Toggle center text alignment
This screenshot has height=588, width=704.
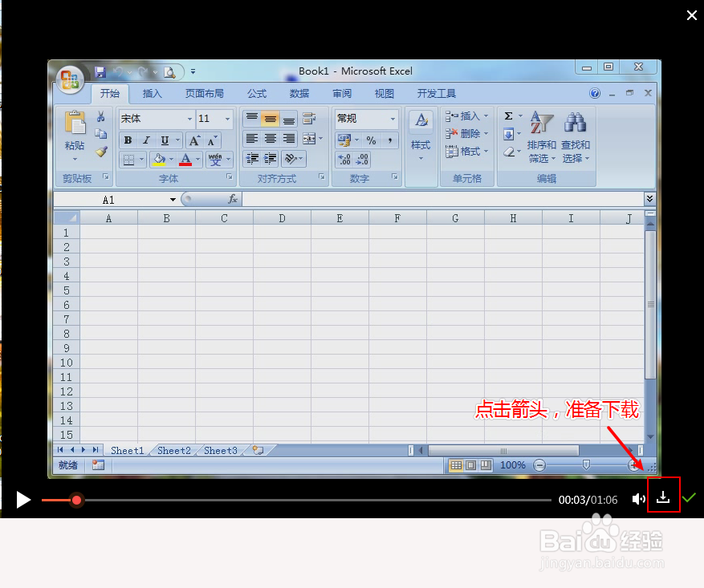pyautogui.click(x=271, y=139)
